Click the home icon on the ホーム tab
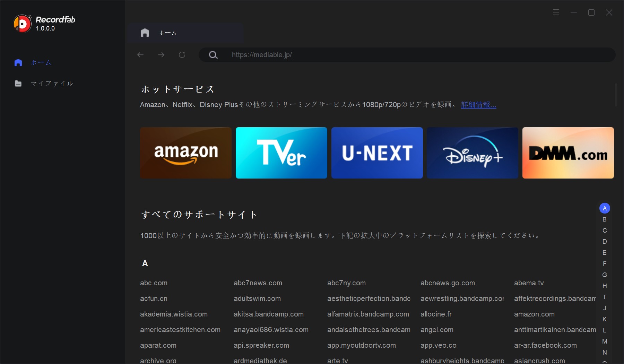This screenshot has width=624, height=364. (145, 33)
